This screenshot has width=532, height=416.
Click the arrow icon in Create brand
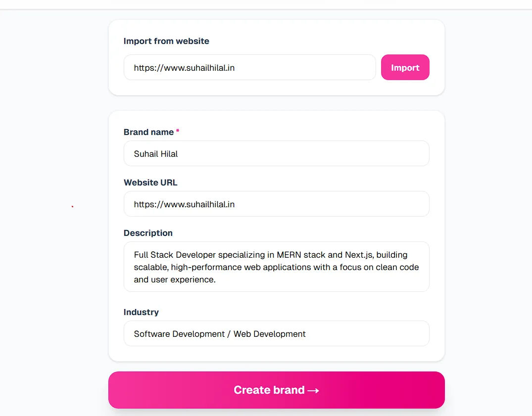click(313, 390)
